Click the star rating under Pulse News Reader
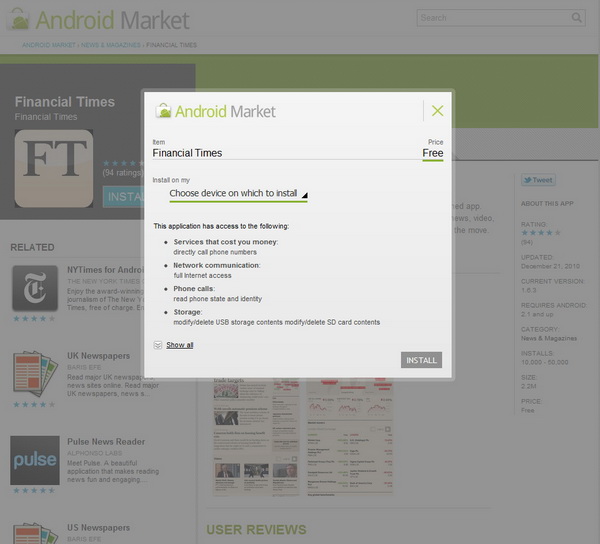 34,490
